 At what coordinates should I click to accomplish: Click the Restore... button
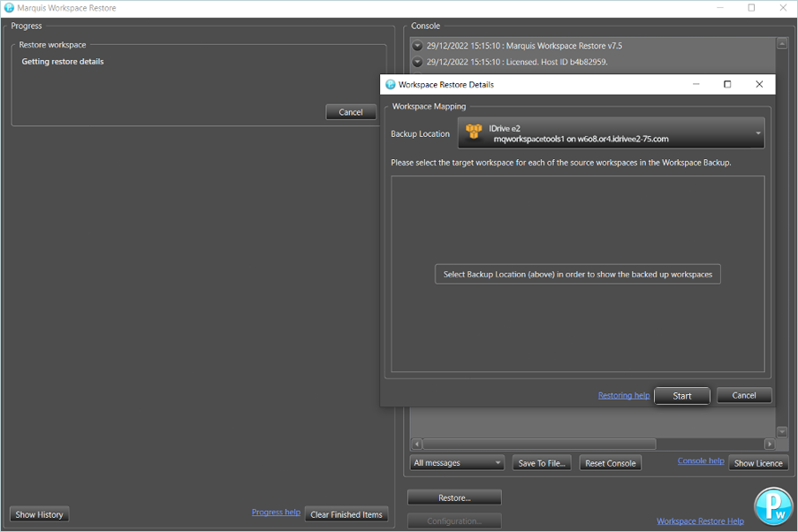click(x=454, y=498)
